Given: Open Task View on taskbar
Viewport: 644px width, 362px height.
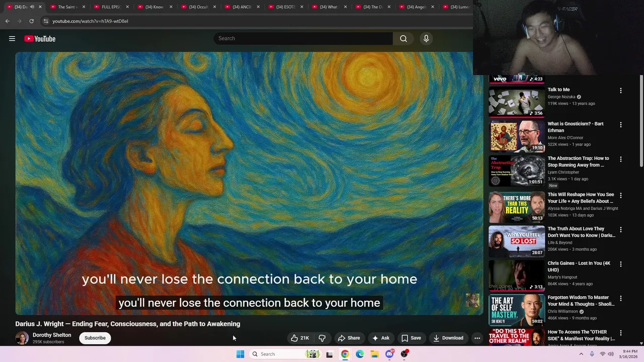Looking at the screenshot, I should tap(330, 354).
